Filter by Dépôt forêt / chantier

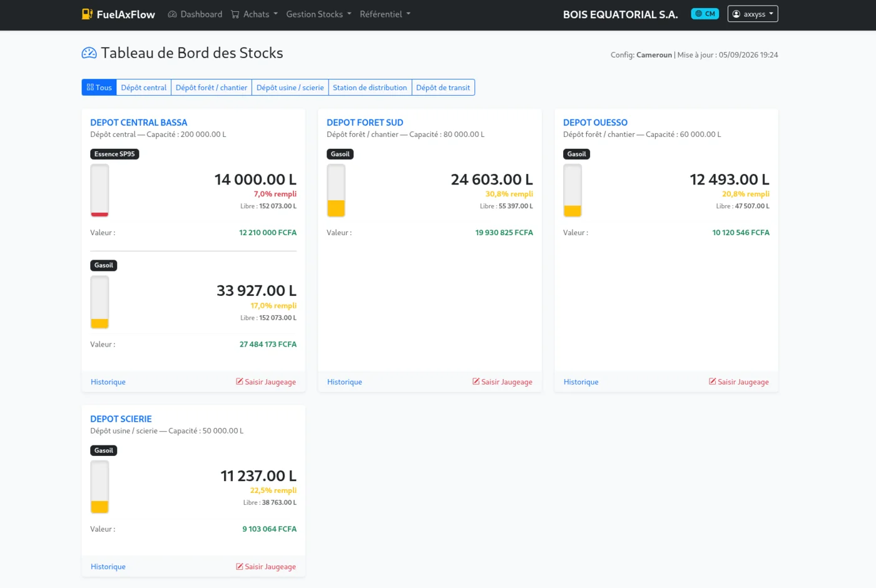[x=211, y=88]
